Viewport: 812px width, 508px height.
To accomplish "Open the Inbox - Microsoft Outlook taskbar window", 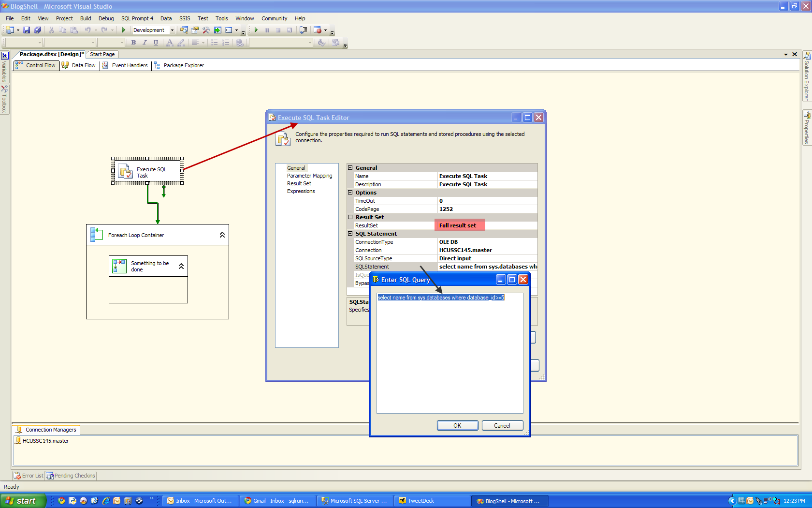I will 199,501.
